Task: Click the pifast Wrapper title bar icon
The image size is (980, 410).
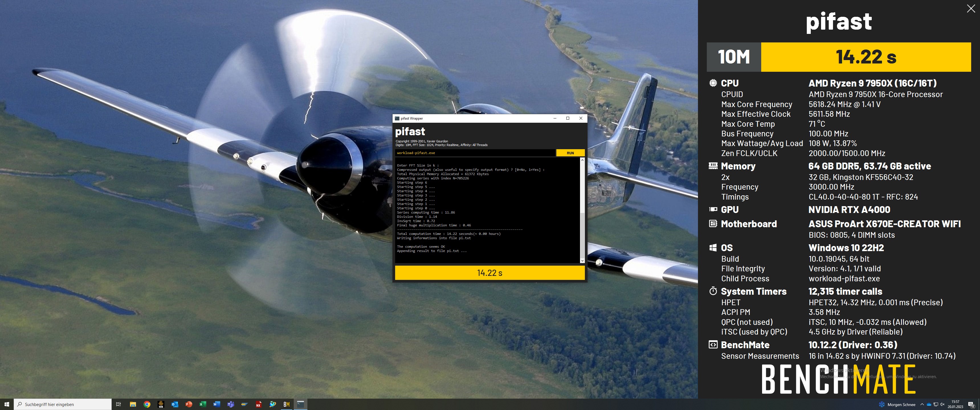Action: coord(397,118)
